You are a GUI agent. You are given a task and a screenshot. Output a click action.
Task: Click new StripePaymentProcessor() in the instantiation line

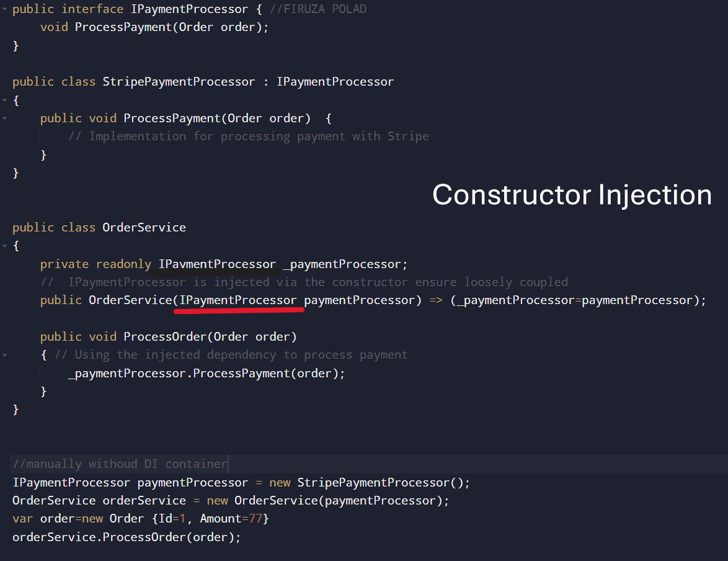point(370,482)
